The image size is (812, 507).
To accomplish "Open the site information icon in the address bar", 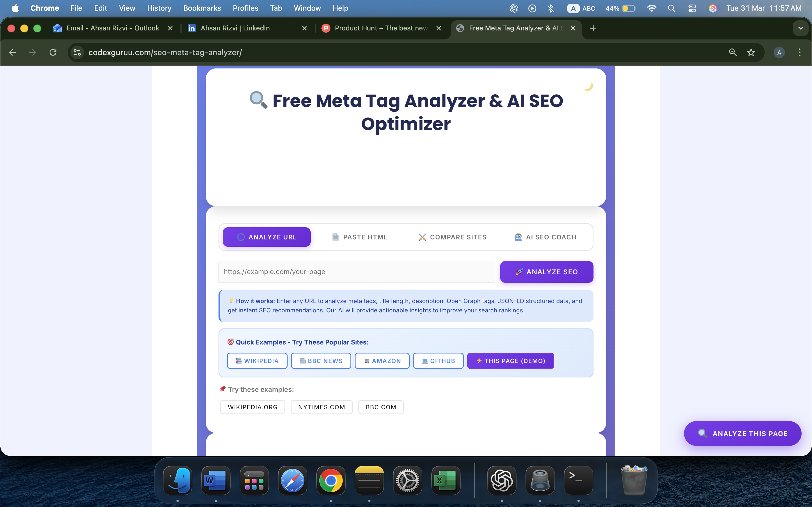I will (x=78, y=52).
